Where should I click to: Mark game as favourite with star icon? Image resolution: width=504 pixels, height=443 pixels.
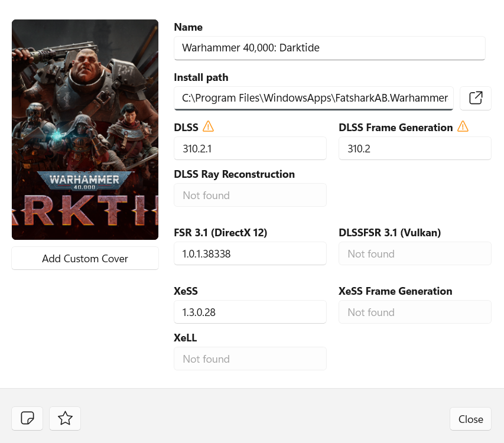pos(65,418)
